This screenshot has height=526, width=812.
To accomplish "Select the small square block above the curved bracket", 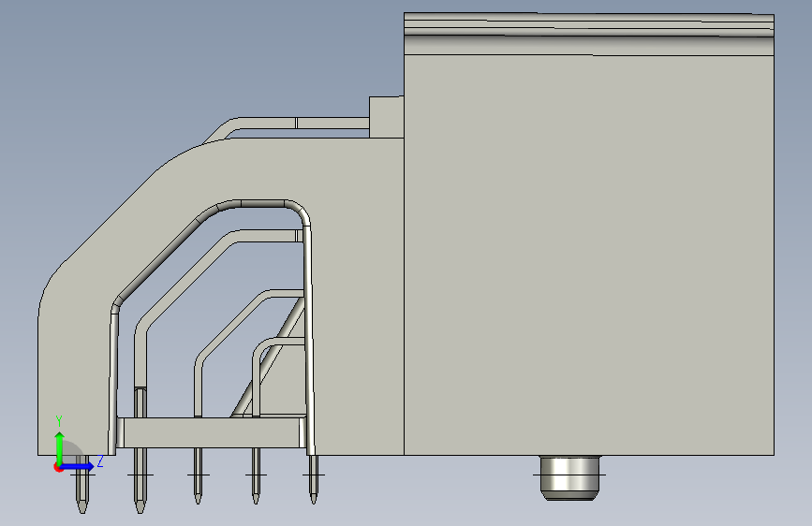I will click(386, 117).
